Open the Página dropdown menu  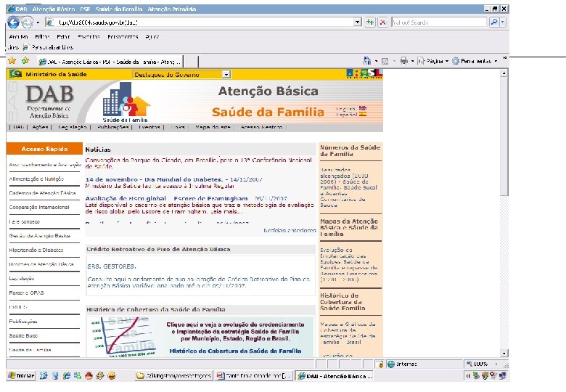point(432,61)
